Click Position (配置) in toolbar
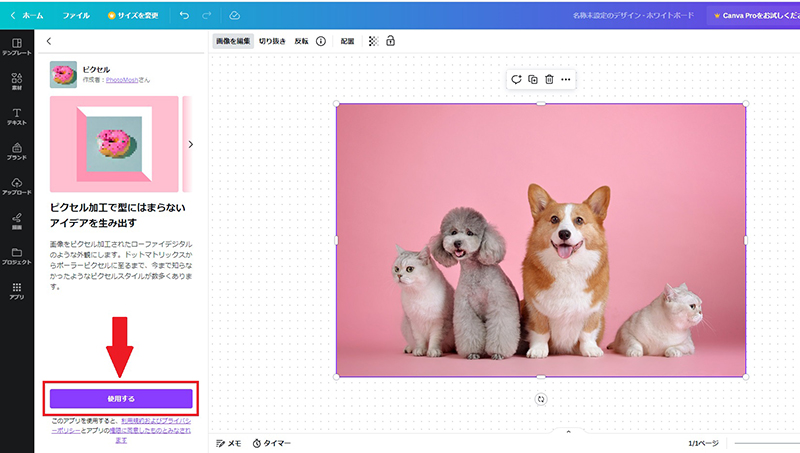The width and height of the screenshot is (800, 453). [x=347, y=41]
